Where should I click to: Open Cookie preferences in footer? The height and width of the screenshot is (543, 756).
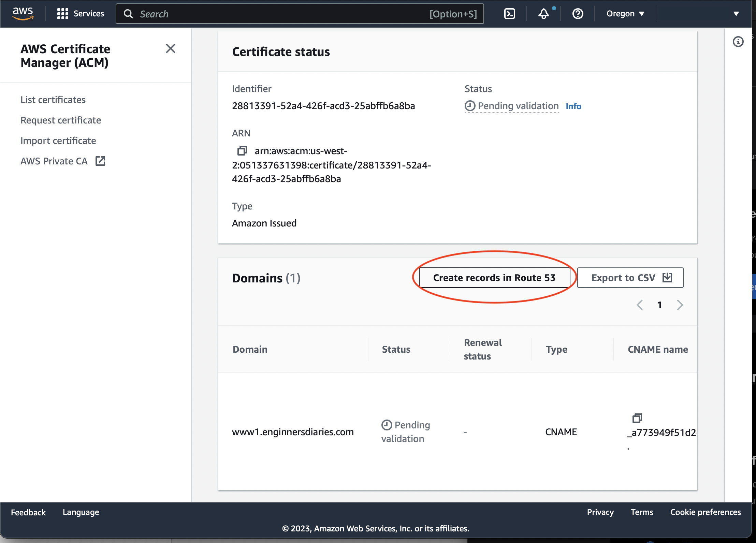pyautogui.click(x=706, y=512)
